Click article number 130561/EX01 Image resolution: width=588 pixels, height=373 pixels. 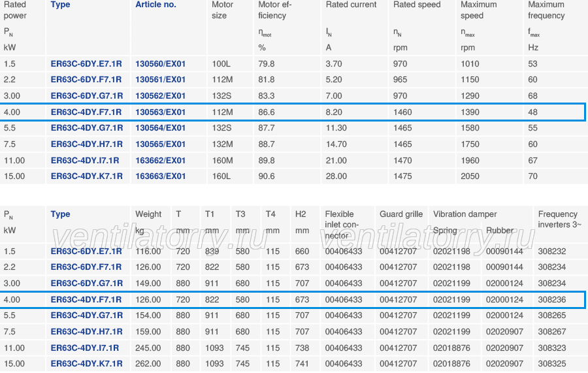point(161,80)
